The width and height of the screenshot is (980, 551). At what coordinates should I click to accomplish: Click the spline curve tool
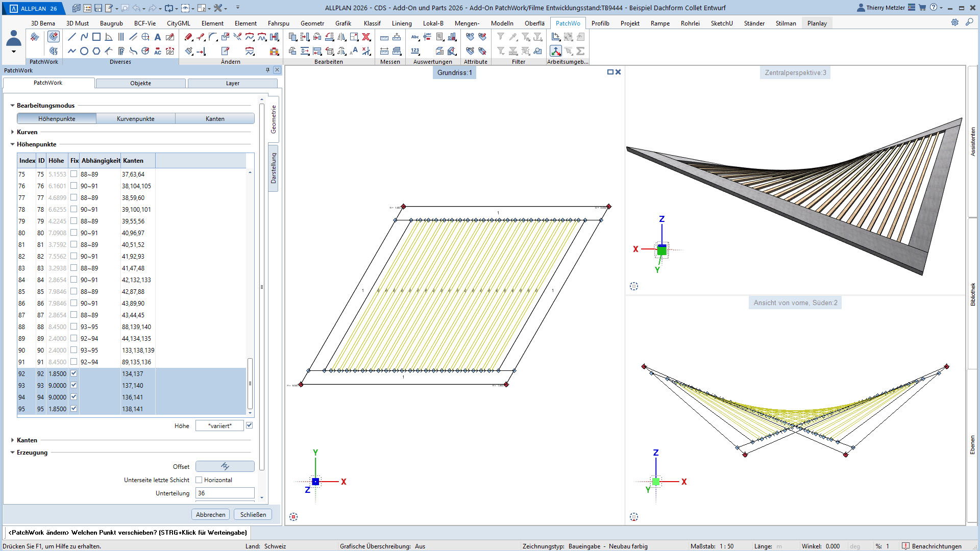click(84, 37)
